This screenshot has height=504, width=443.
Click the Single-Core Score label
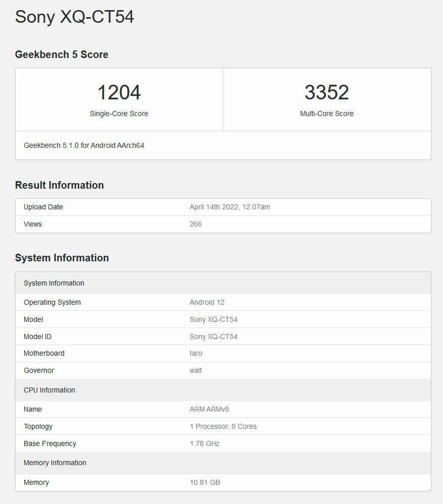(119, 114)
